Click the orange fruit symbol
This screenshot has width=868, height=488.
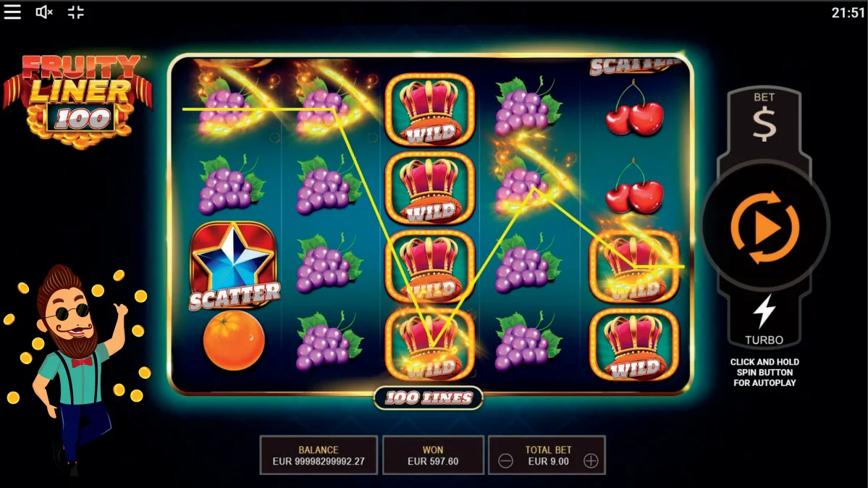pyautogui.click(x=234, y=340)
